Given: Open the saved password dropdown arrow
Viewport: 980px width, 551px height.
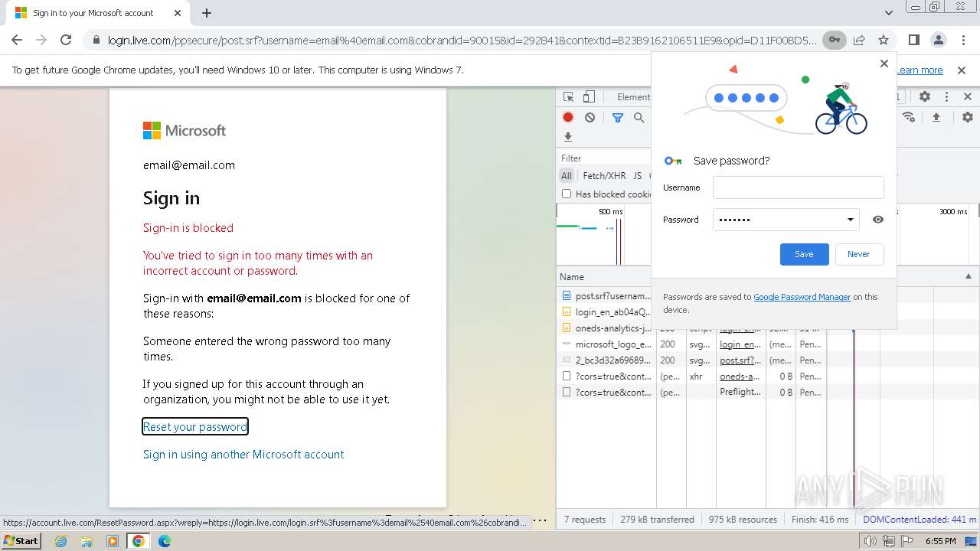Looking at the screenshot, I should (850, 220).
